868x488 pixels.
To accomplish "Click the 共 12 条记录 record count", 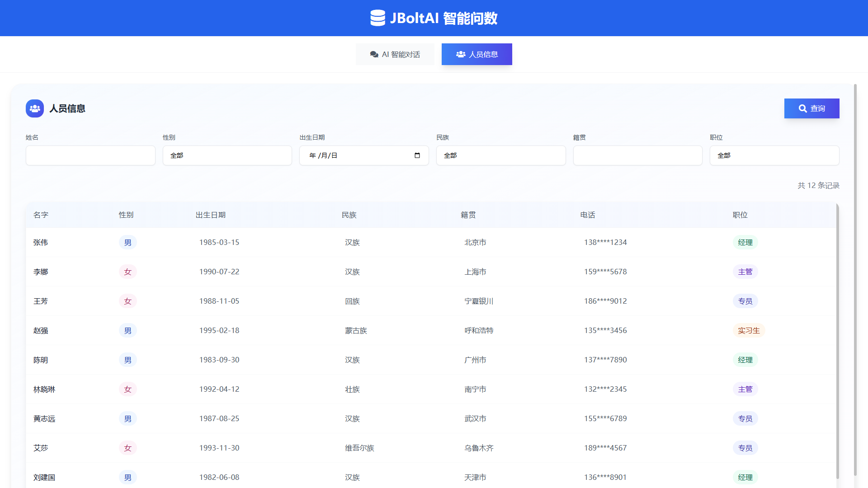I will 818,186.
